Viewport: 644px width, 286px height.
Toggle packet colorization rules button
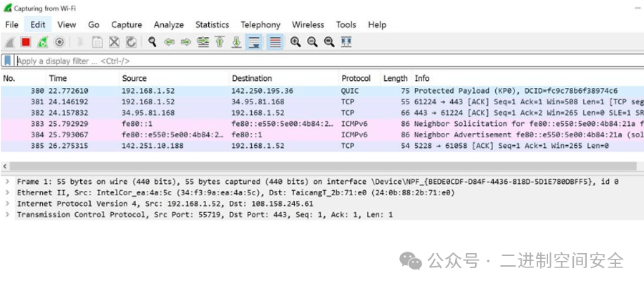click(x=274, y=42)
